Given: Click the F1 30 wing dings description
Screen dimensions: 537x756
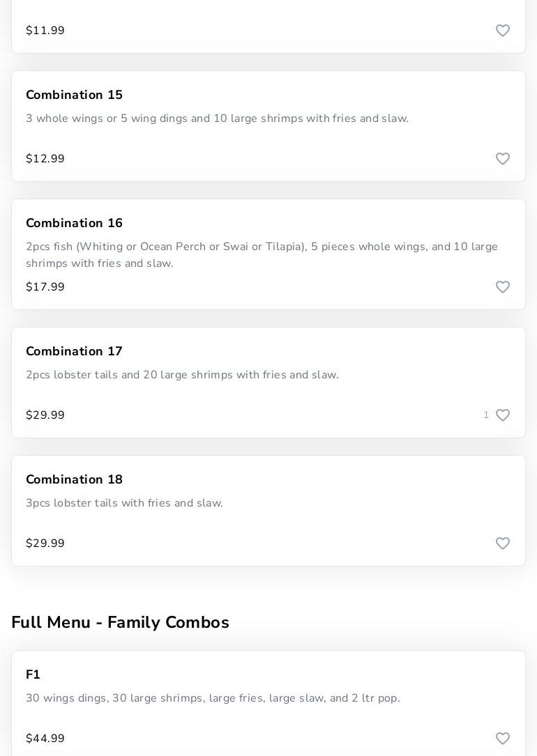Looking at the screenshot, I should click(213, 698).
